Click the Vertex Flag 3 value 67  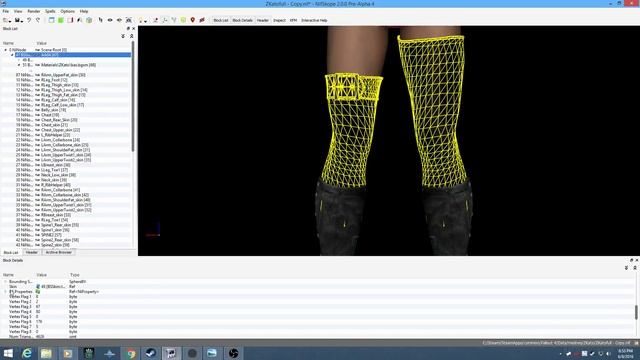[x=38, y=307]
